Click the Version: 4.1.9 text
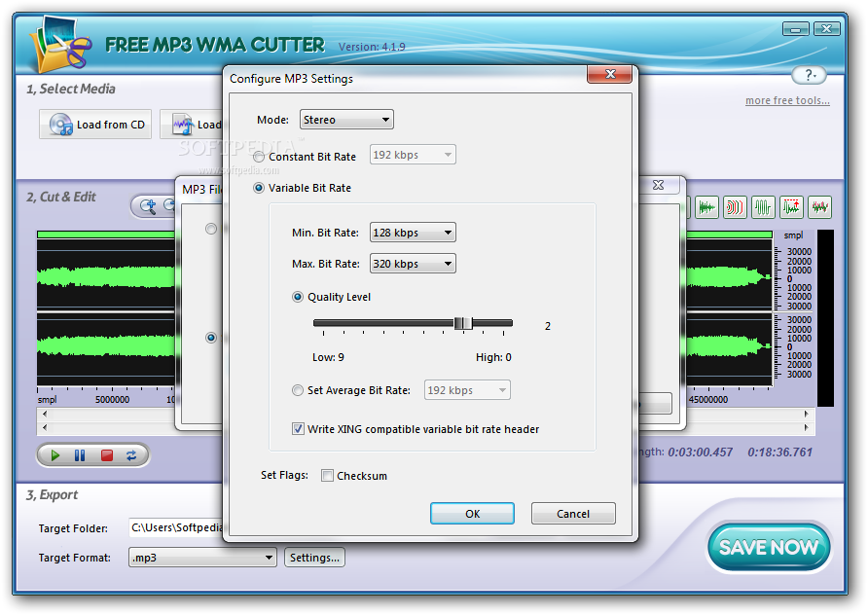The width and height of the screenshot is (868, 615). coord(372,47)
